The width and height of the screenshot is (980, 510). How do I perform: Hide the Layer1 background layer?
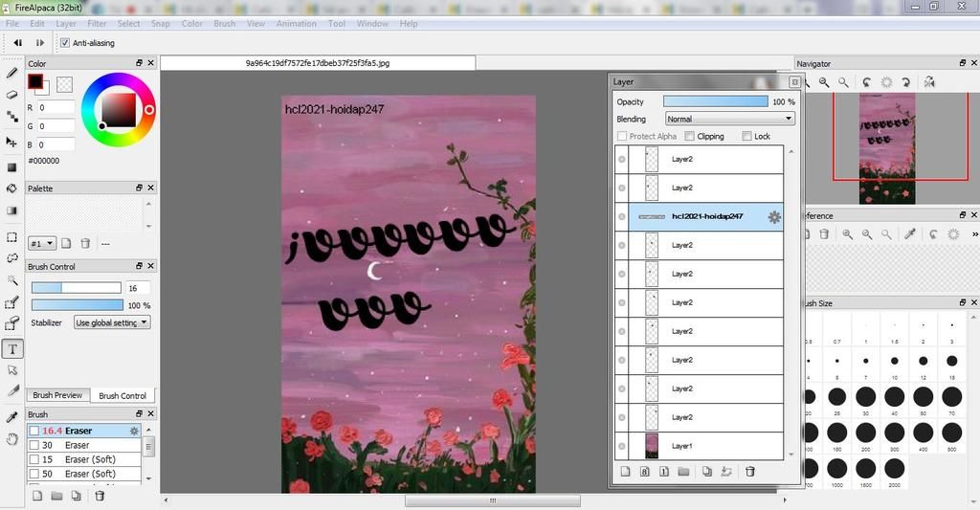(x=622, y=446)
